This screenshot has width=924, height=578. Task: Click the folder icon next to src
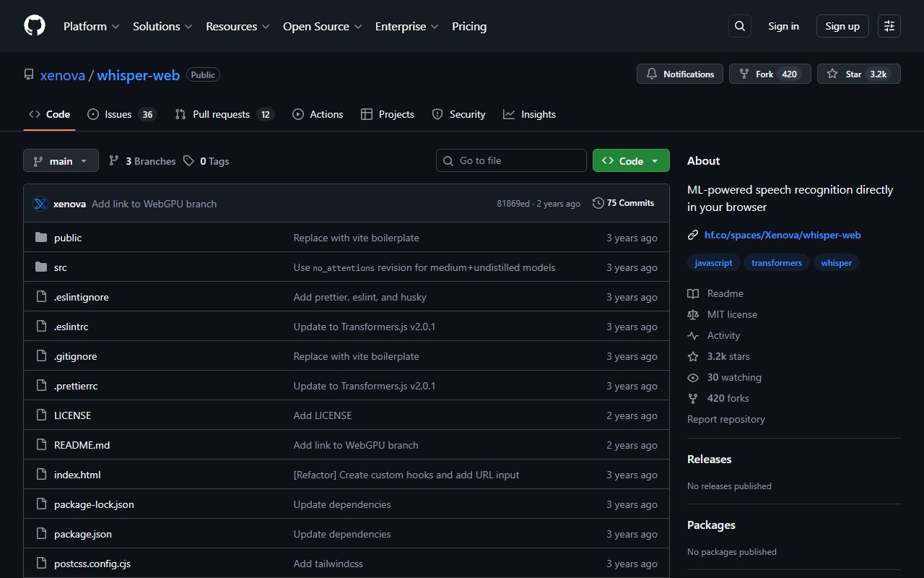[40, 267]
